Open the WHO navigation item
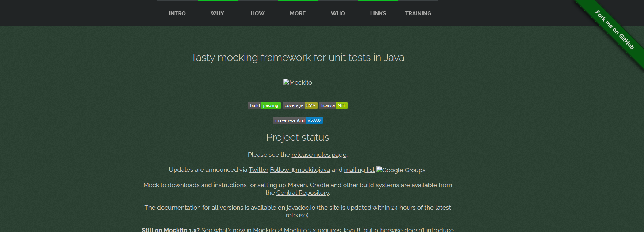The image size is (644, 232). 338,13
